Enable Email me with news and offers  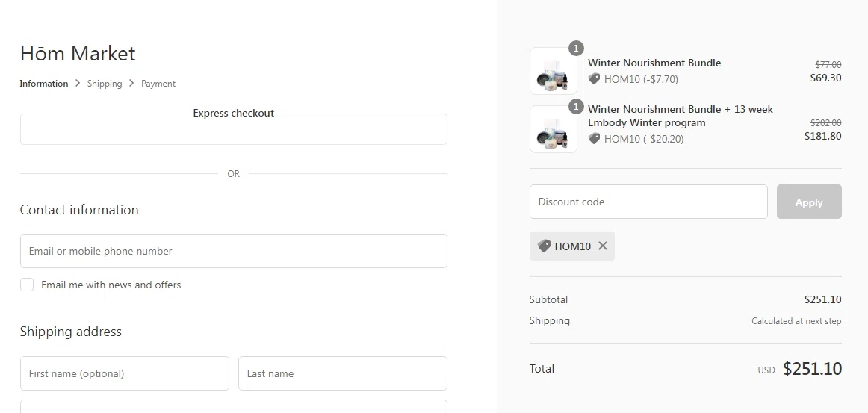coord(27,285)
